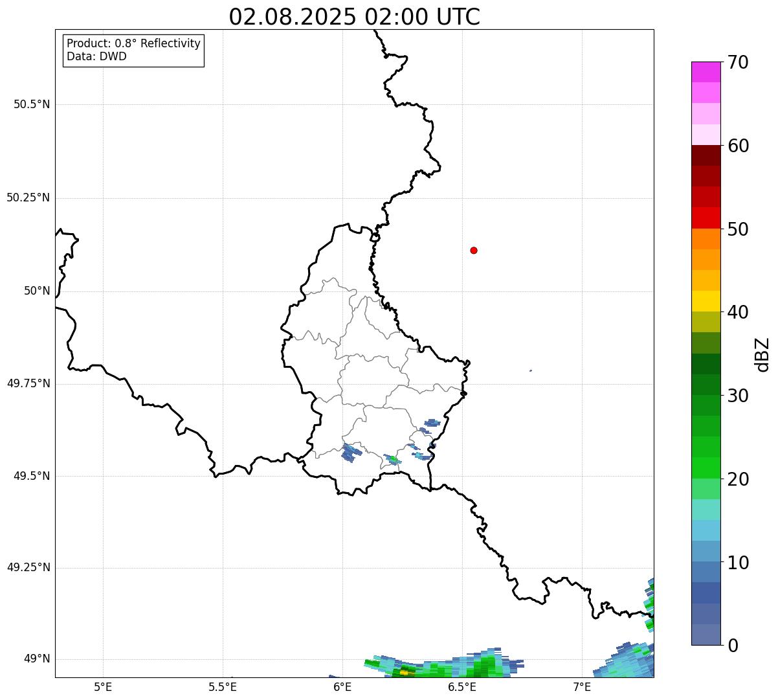778x700 pixels.
Task: Click the colorbar tick label 10
Action: coord(738,562)
